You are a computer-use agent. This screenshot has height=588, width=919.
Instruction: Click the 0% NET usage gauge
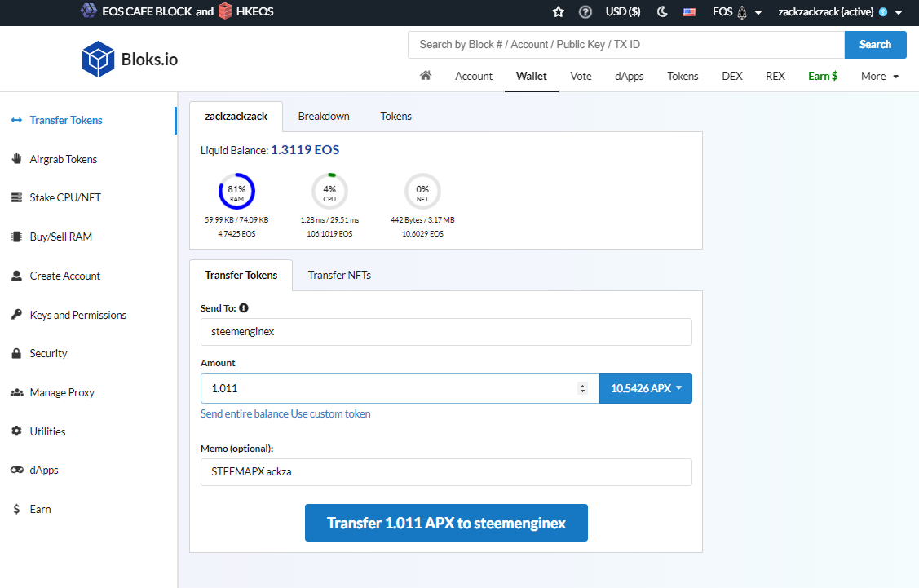pyautogui.click(x=422, y=191)
